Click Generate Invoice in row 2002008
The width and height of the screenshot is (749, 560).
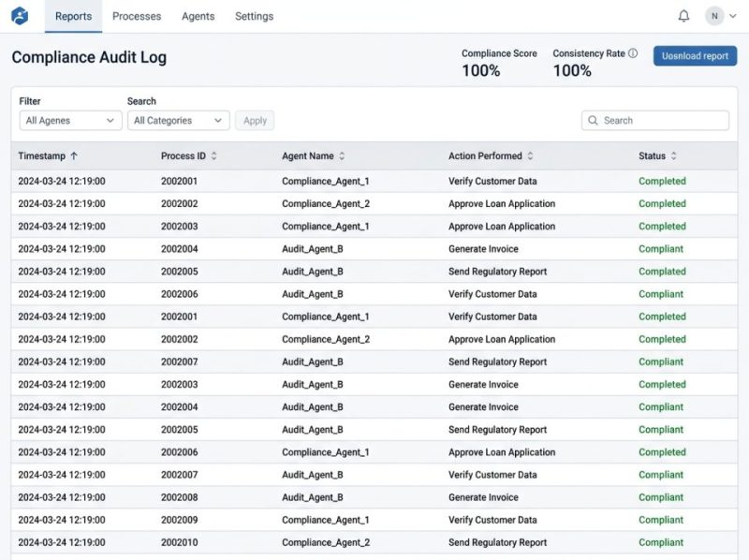pyautogui.click(x=483, y=497)
